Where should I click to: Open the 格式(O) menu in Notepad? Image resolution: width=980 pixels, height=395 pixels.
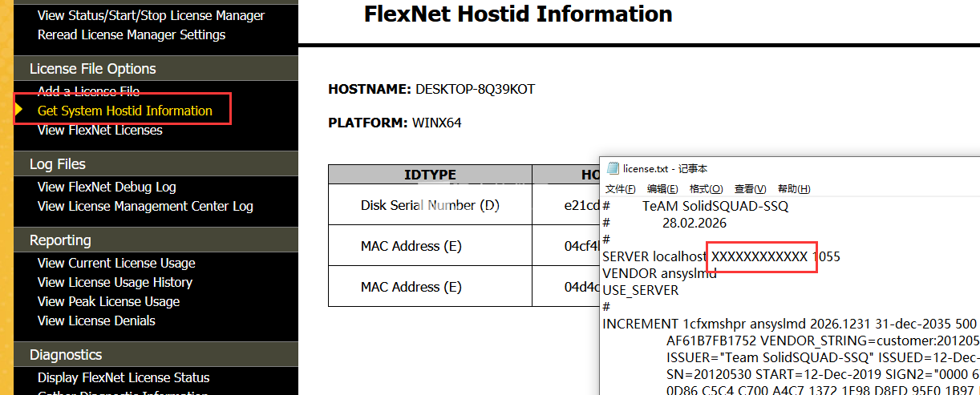click(706, 189)
